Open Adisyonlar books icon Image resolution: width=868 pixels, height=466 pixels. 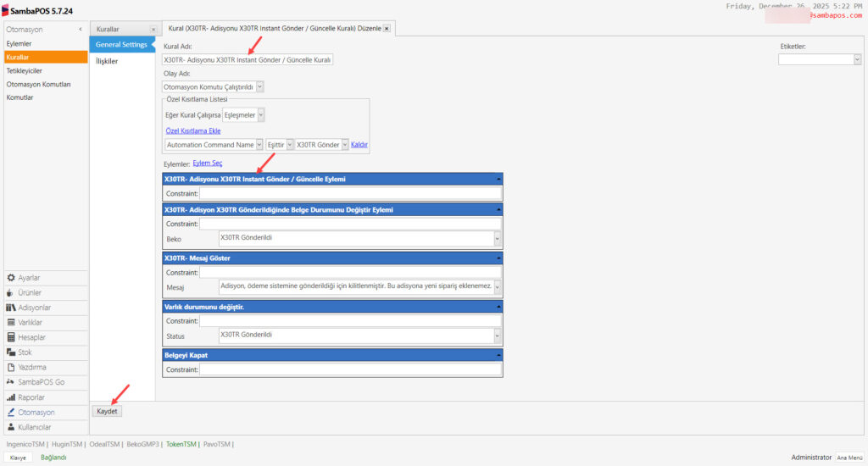[x=11, y=308]
